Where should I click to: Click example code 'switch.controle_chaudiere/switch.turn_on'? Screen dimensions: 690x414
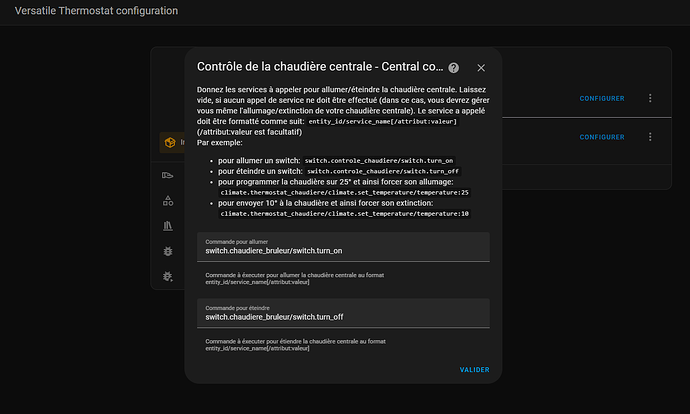[x=379, y=161]
